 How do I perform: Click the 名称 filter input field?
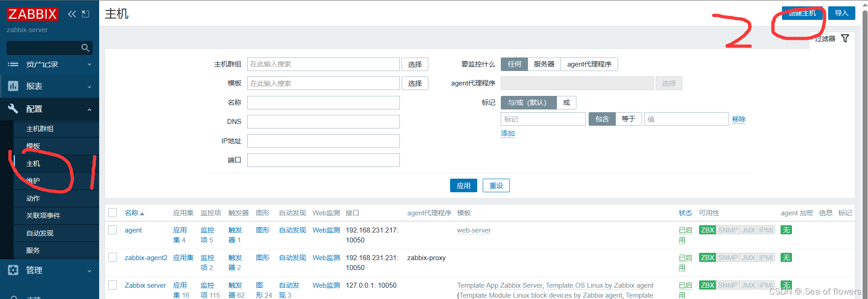323,103
